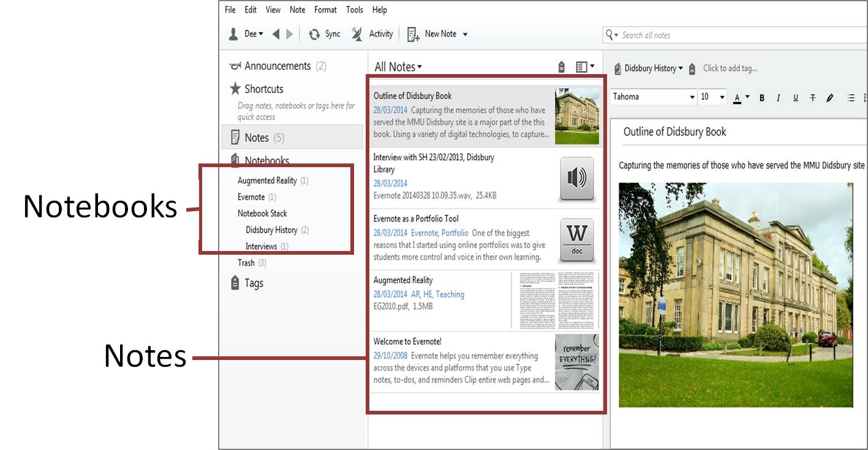
Task: Toggle bold formatting in the editor
Action: tap(761, 97)
